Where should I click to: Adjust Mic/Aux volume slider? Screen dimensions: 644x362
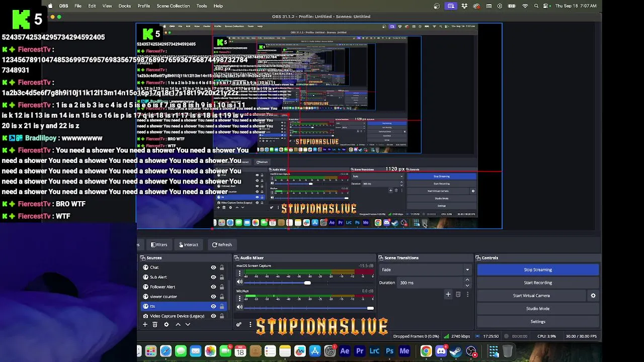pos(370,308)
